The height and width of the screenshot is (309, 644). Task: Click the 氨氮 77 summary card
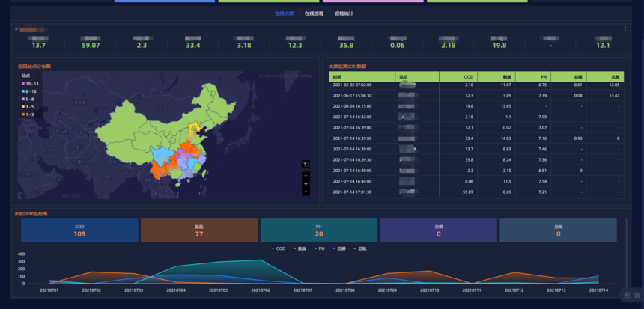tap(199, 230)
